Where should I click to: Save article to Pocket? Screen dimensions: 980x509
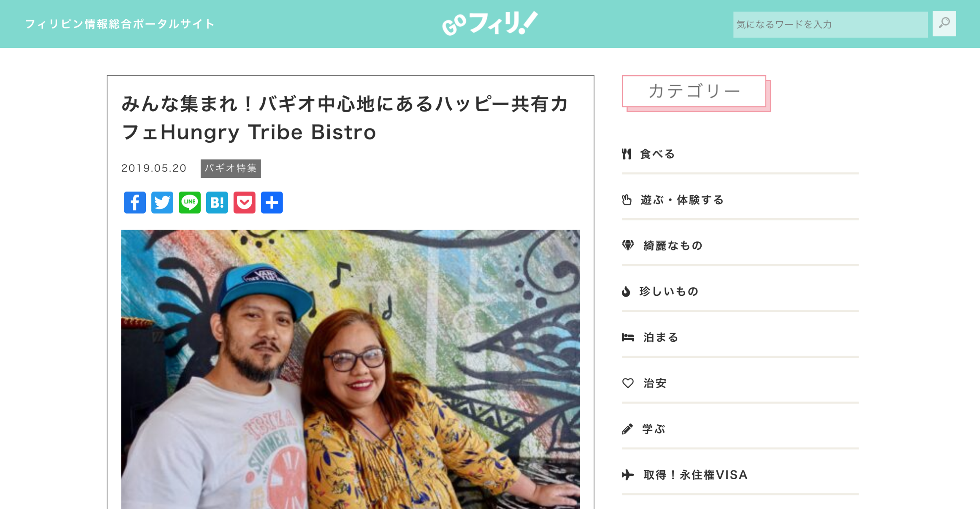244,203
